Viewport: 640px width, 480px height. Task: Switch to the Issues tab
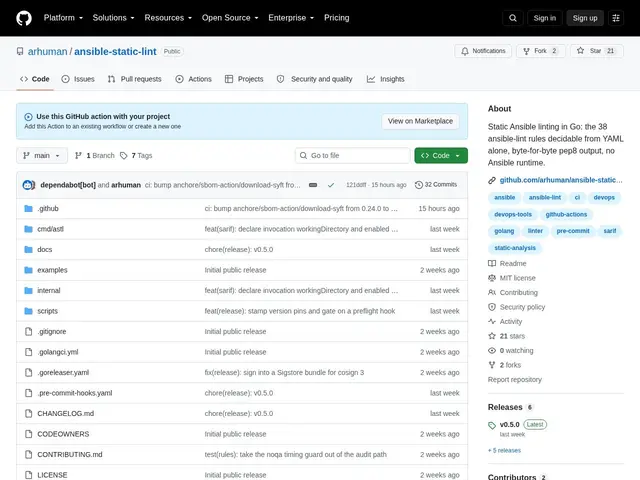pyautogui.click(x=78, y=79)
